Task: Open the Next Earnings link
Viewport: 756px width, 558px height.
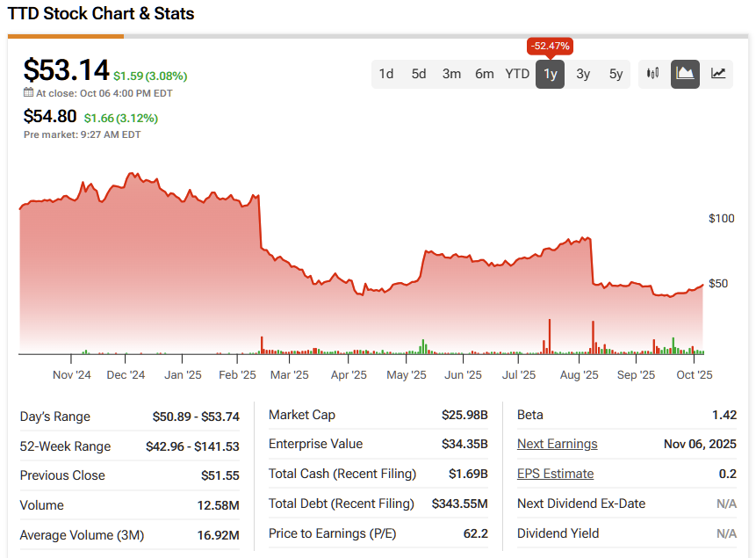Action: click(x=557, y=444)
